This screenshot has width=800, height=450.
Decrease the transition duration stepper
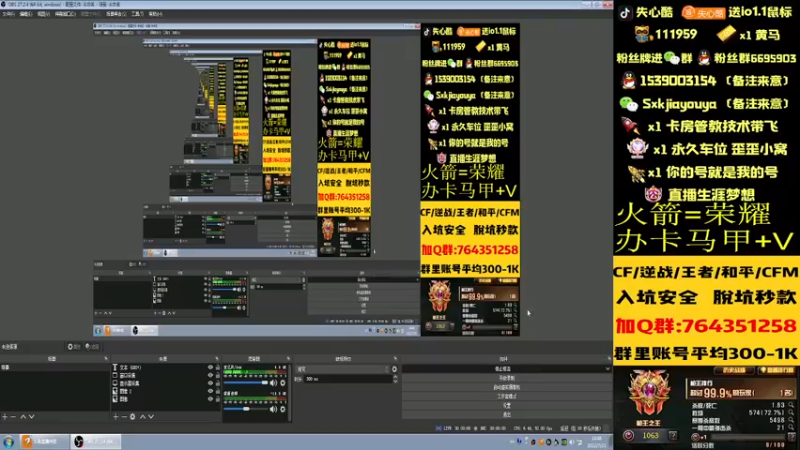395,381
